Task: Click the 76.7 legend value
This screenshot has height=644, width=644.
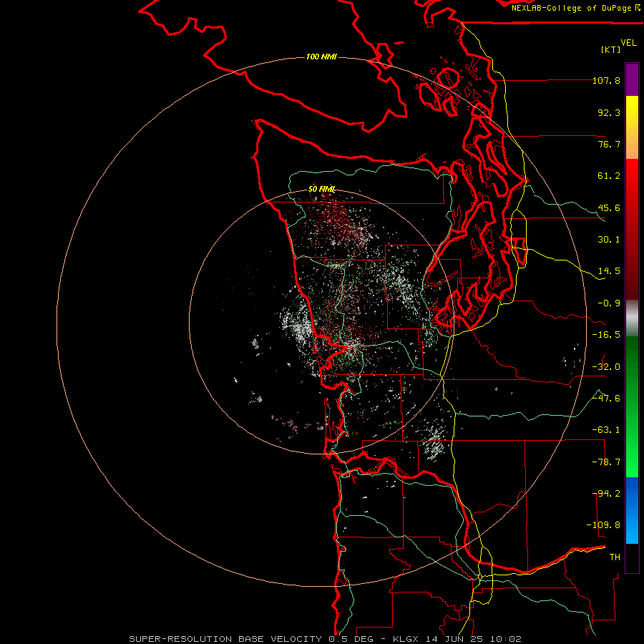Action: click(x=609, y=144)
